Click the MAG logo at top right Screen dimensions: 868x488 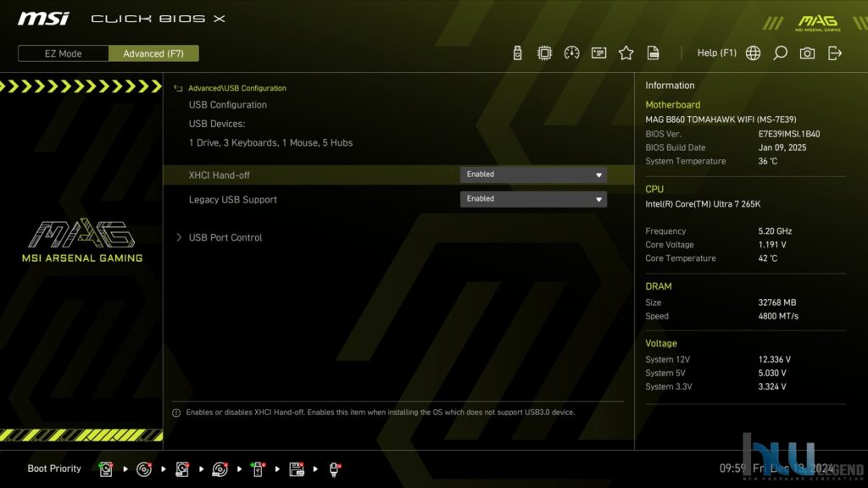818,23
